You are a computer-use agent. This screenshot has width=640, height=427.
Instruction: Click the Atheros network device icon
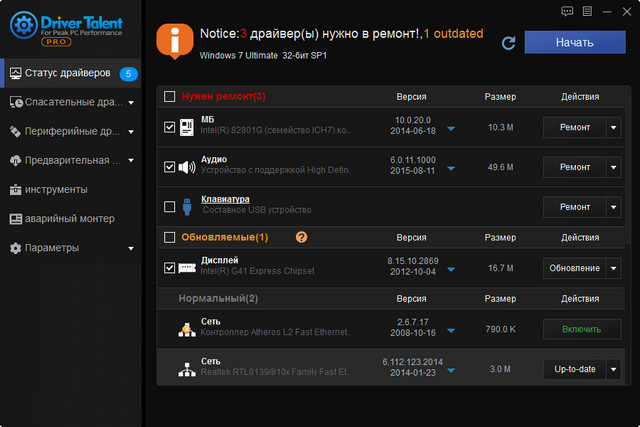point(187,328)
